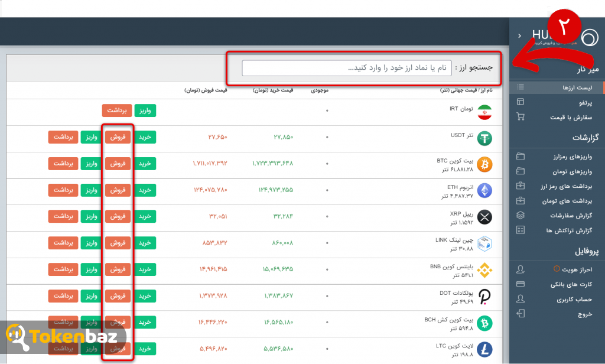Click the orange alert badge next to احراز هویت
The height and width of the screenshot is (364, 605).
(557, 268)
